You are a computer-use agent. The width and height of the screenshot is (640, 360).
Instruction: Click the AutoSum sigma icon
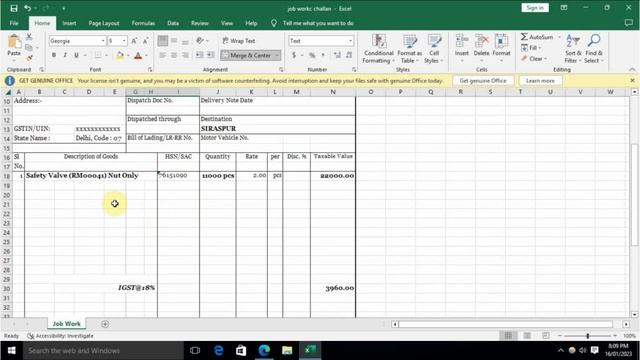click(524, 37)
